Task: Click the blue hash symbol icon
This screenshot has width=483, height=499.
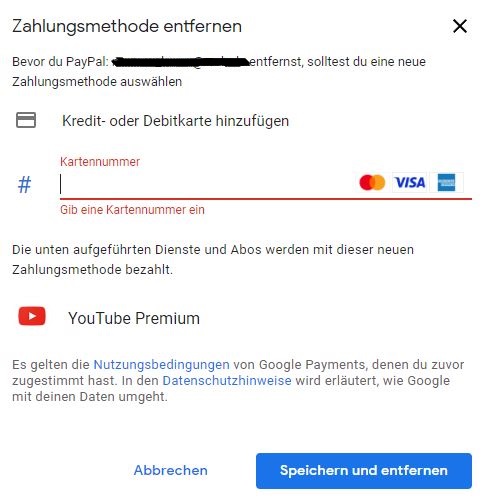Action: click(x=24, y=184)
